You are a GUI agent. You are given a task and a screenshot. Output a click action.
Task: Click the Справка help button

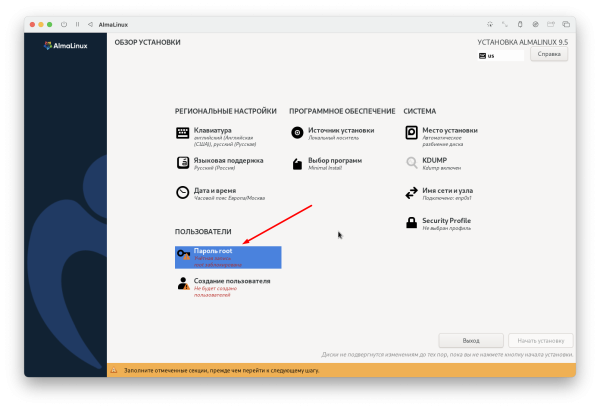[549, 54]
